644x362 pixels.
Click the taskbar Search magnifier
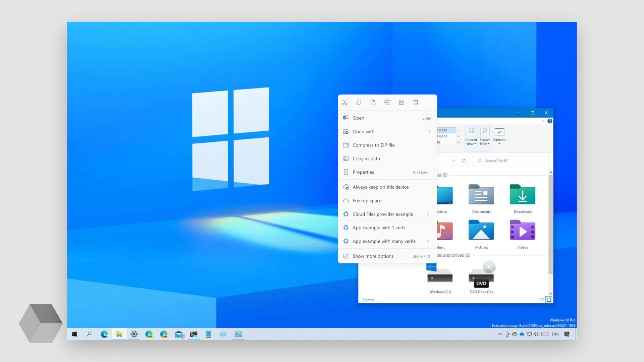tap(89, 334)
